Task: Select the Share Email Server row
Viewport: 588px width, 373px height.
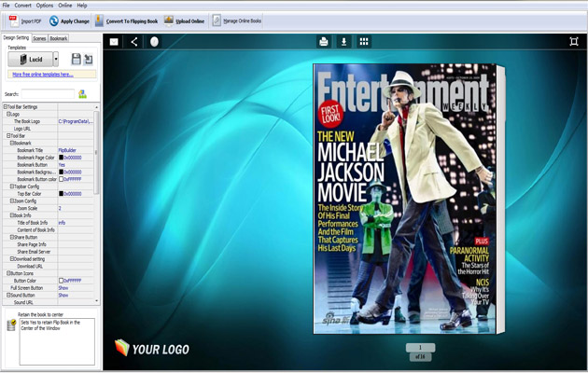Action: pyautogui.click(x=48, y=252)
